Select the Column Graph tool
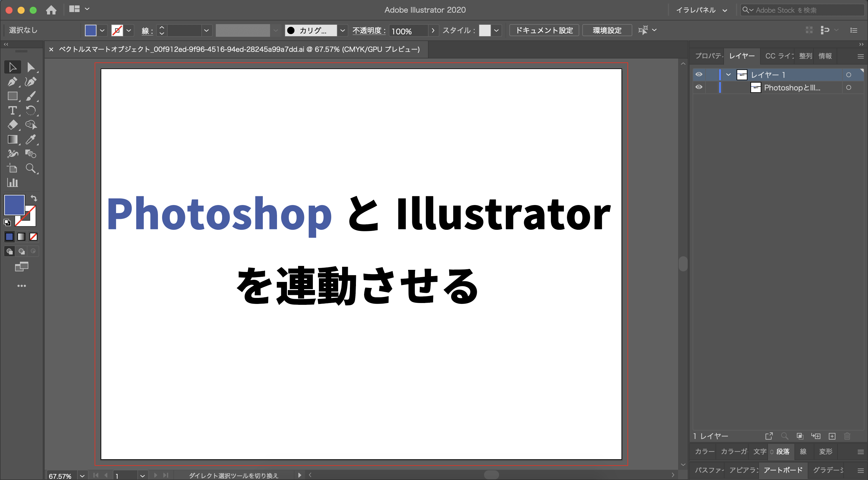The image size is (868, 480). (12, 182)
